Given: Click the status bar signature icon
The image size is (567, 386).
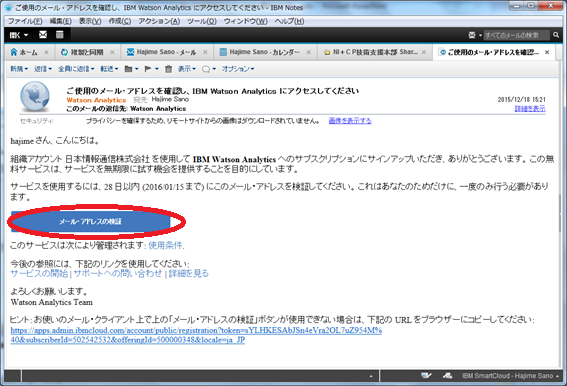Looking at the screenshot, I should 426,376.
